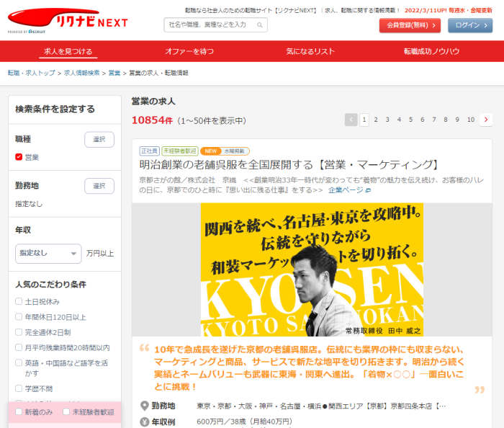Screen dimensions: 504x428
Task: Click the ログイン button
Action: click(x=470, y=25)
